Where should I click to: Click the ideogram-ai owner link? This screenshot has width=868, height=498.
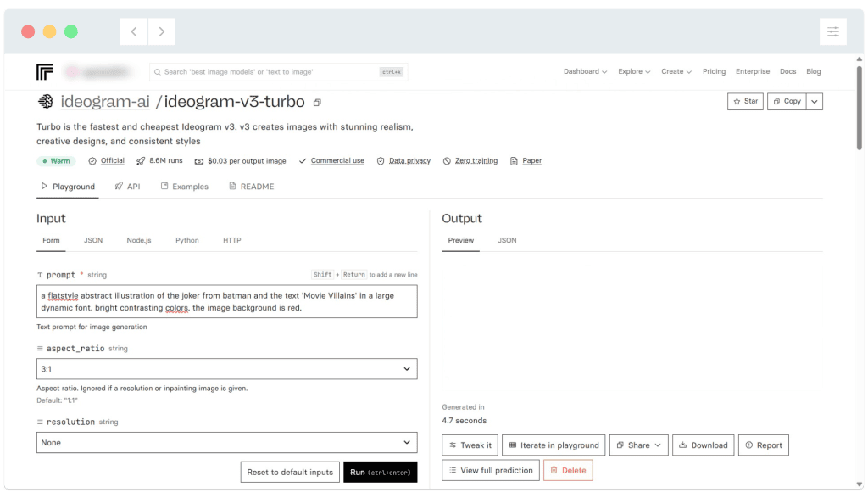[105, 101]
